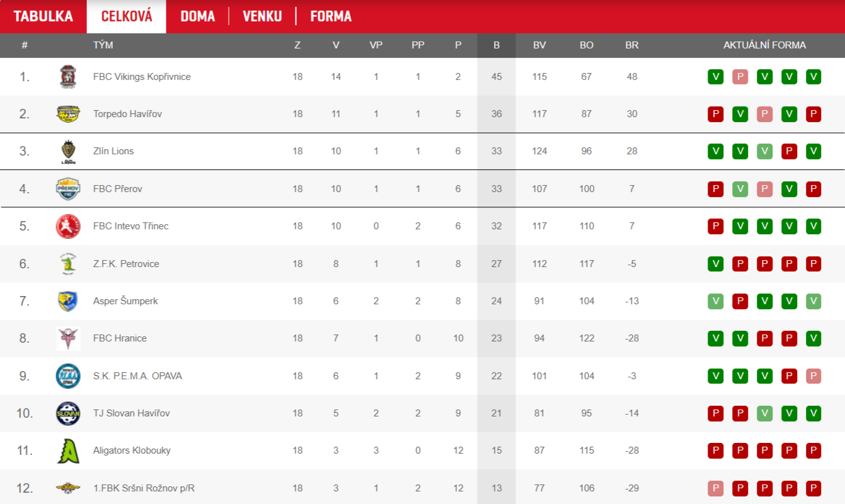The width and height of the screenshot is (845, 504).
Task: Select the FBC Přerov crest icon
Action: 67,189
